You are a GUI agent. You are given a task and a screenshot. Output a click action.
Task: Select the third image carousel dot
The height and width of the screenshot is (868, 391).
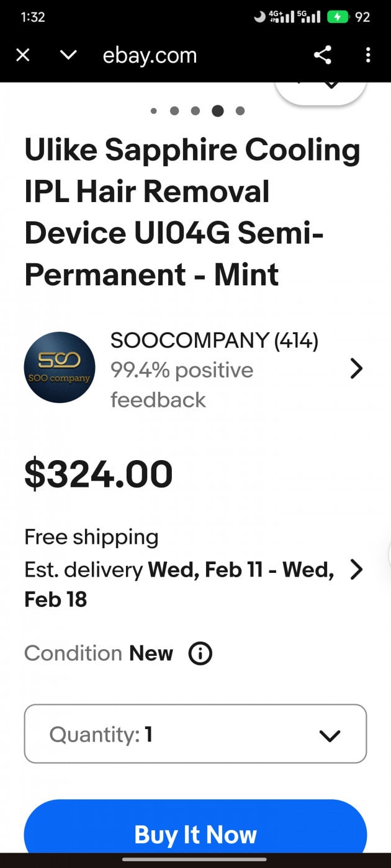195,111
